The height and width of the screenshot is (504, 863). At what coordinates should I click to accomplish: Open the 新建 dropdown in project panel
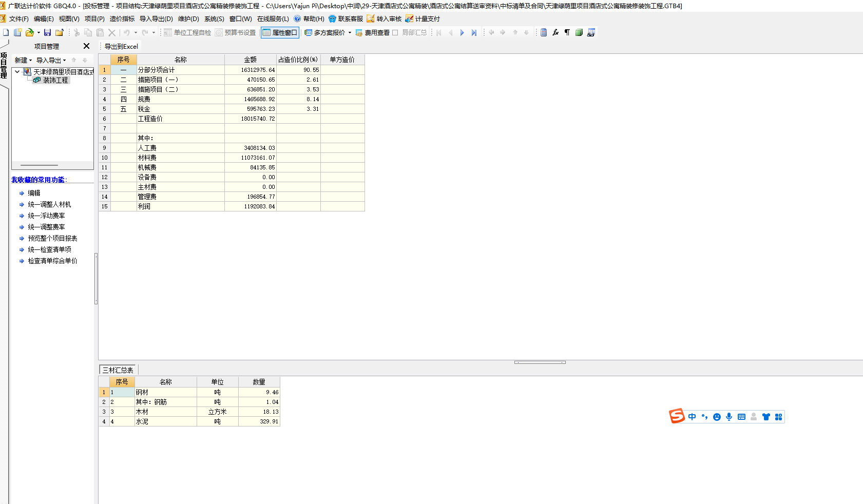(23, 60)
